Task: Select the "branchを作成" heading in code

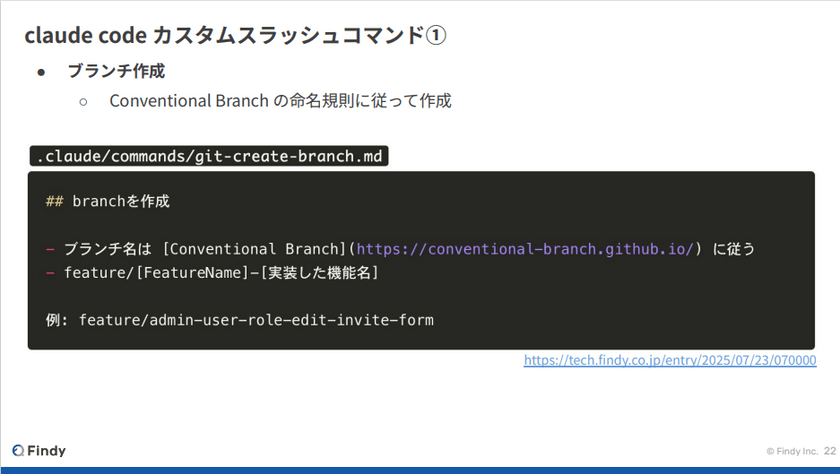Action: pos(121,201)
